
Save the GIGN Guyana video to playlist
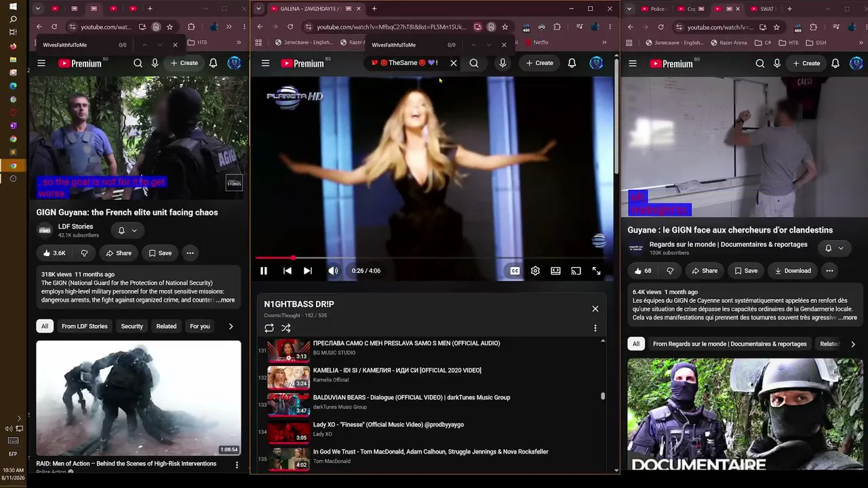160,253
